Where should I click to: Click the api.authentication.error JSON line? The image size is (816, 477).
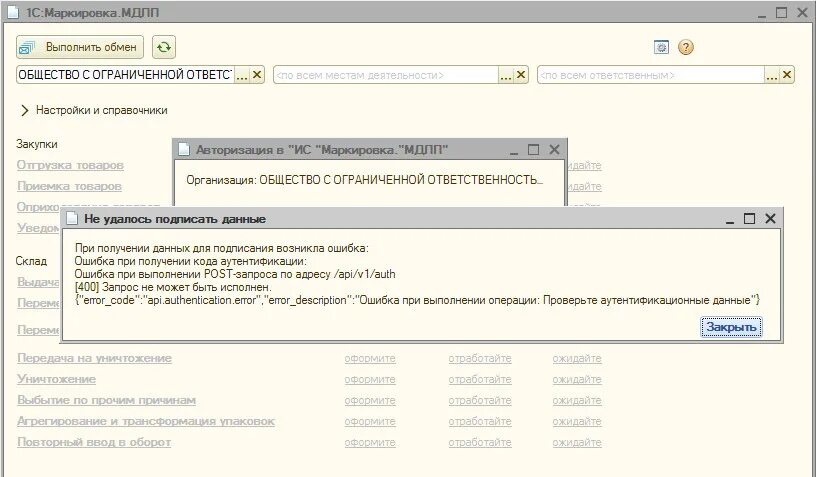417,300
